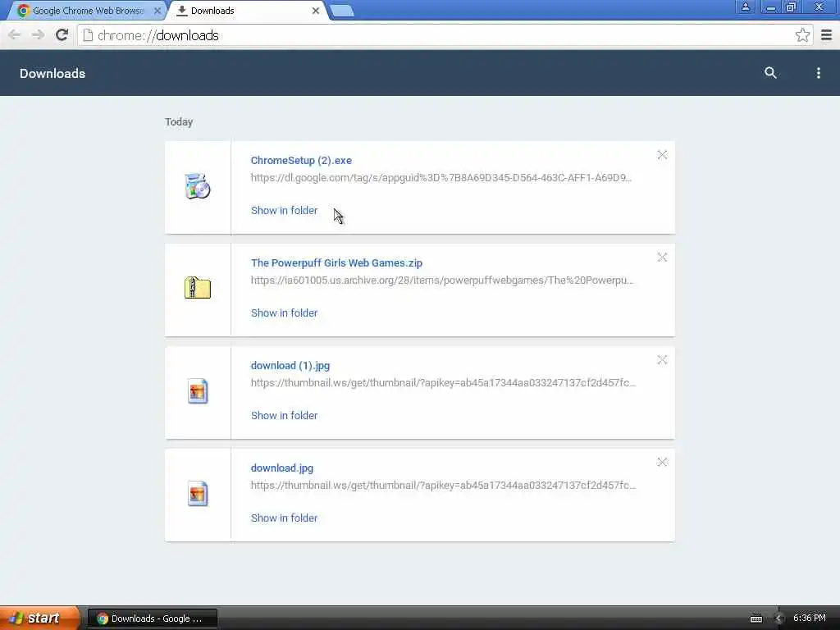
Task: Click the download icon on the Downloads tab
Action: [x=182, y=11]
